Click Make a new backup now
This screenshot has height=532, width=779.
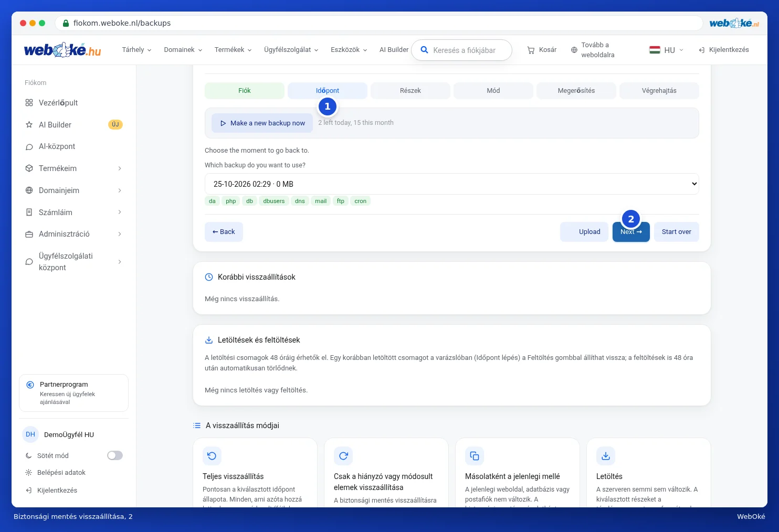tap(262, 123)
